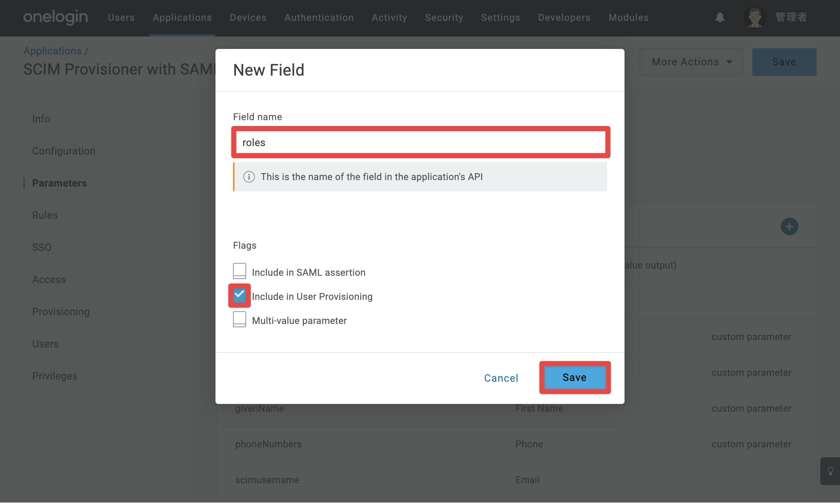
Task: Click the Field name input box
Action: pos(420,142)
